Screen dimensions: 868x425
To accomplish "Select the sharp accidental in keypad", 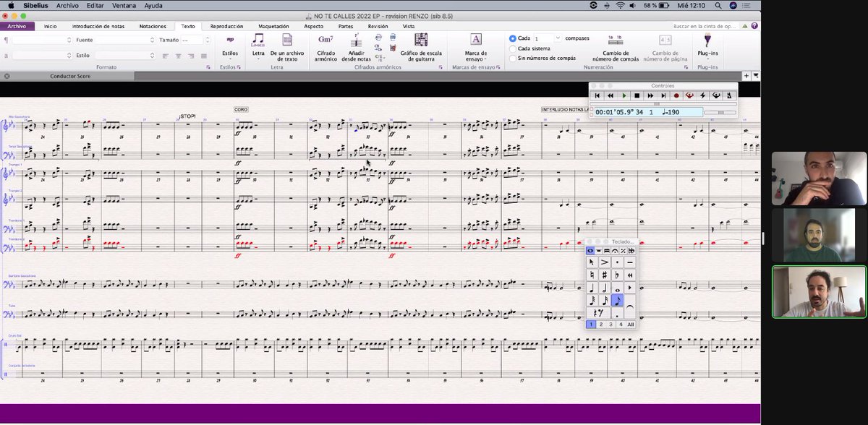I will [605, 275].
